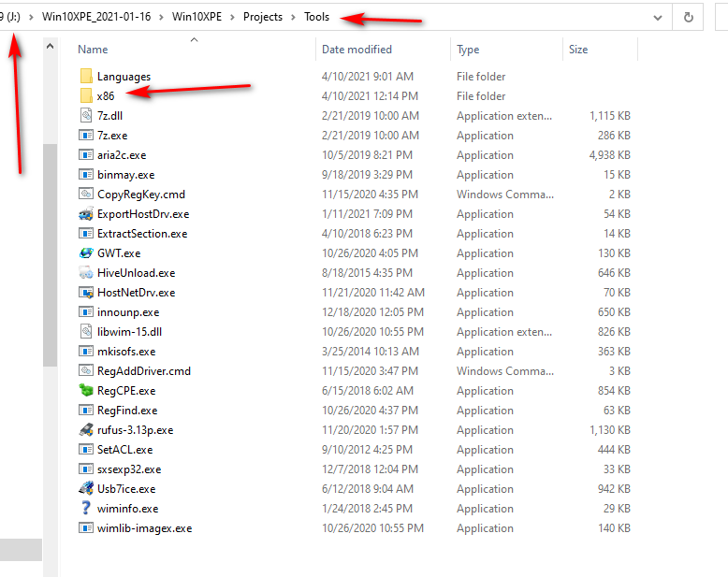Expand the chevron after Projects breadcrumb
The width and height of the screenshot is (728, 577).
293,17
